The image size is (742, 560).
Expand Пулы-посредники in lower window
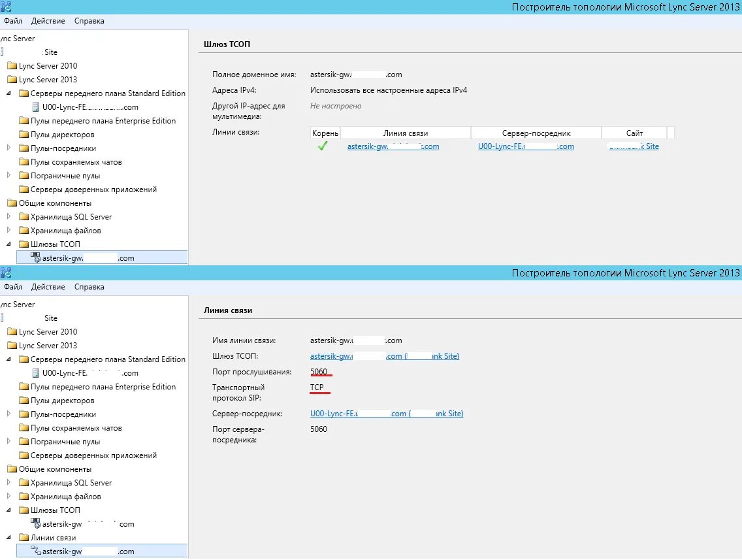pos(8,414)
